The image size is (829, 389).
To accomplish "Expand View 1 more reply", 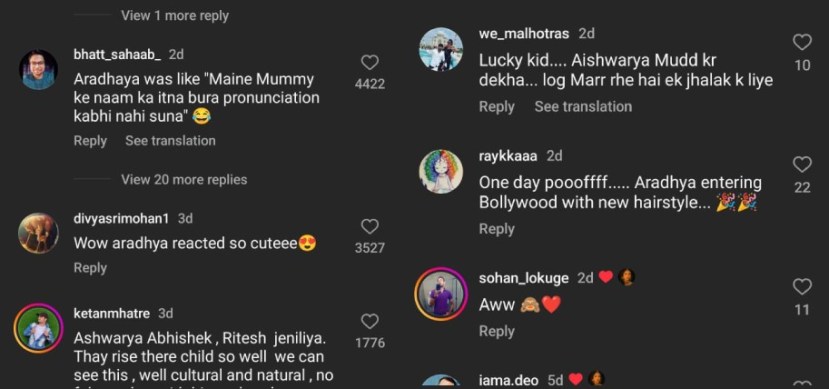I will tap(174, 16).
